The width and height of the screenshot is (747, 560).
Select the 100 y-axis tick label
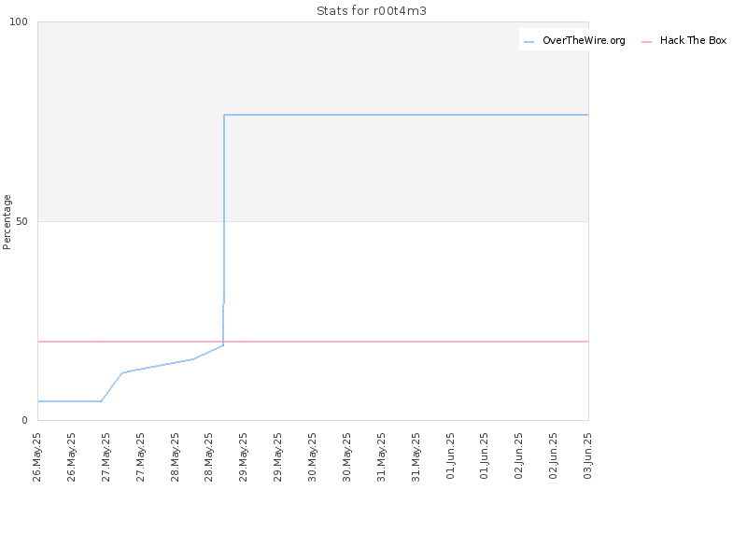[19, 21]
